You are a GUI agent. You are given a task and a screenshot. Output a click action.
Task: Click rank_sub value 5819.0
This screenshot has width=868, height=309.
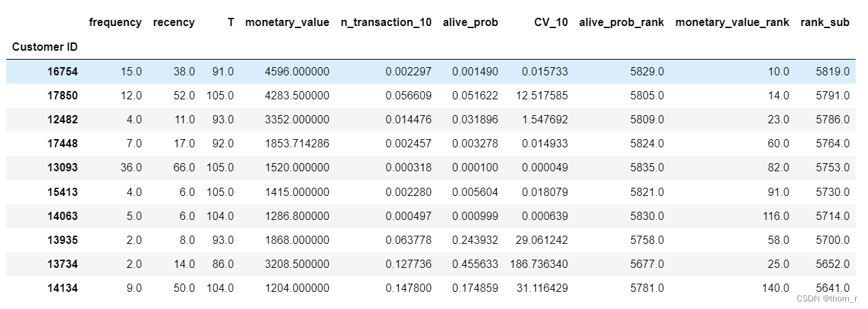pos(833,71)
